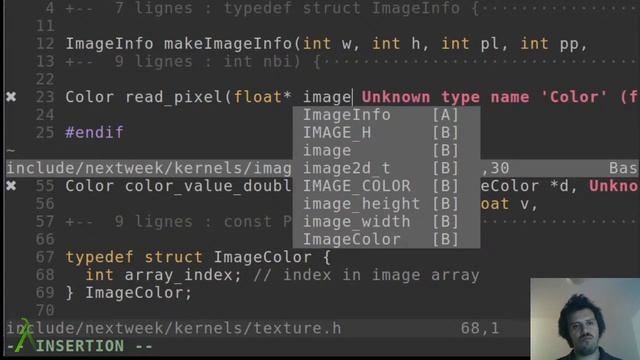
Task: Select the image2d_t completion entry
Action: (386, 169)
